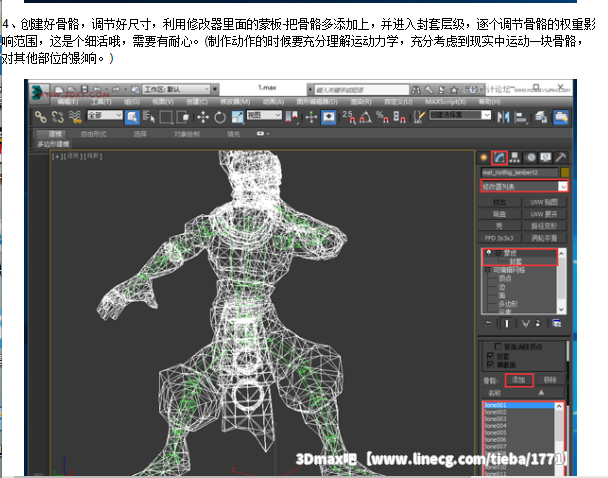Open the Display command panel tab
608x478 pixels.
(546, 157)
